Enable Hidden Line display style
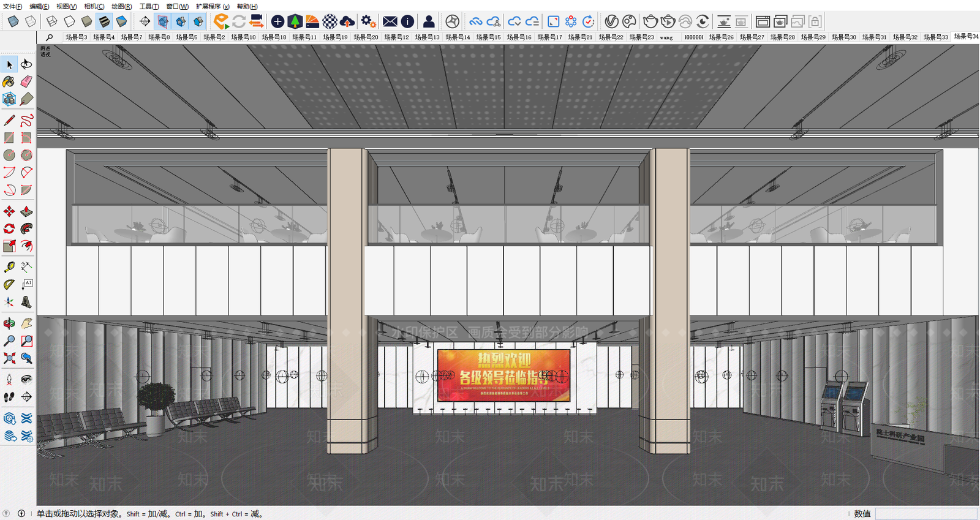This screenshot has height=520, width=980. tap(69, 21)
